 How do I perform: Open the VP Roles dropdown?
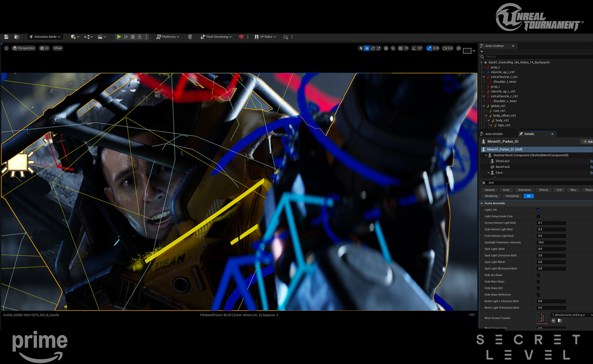[x=265, y=37]
